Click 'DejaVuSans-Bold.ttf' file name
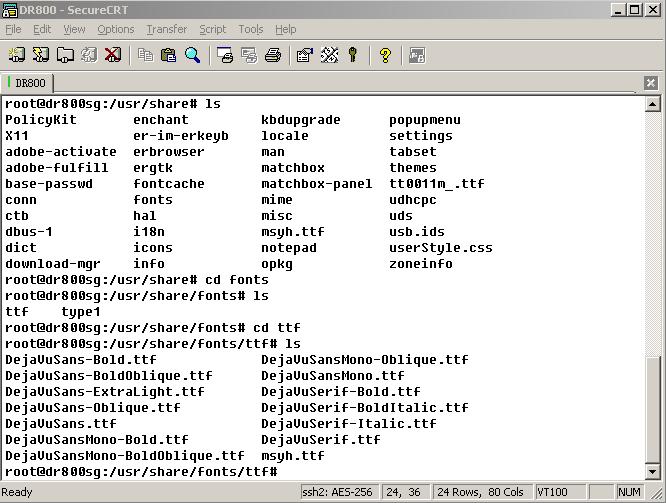 (x=81, y=360)
